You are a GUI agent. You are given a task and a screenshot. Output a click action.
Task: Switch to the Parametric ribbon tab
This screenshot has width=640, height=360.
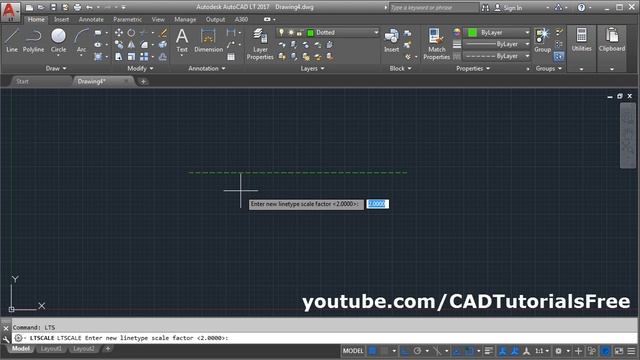127,19
